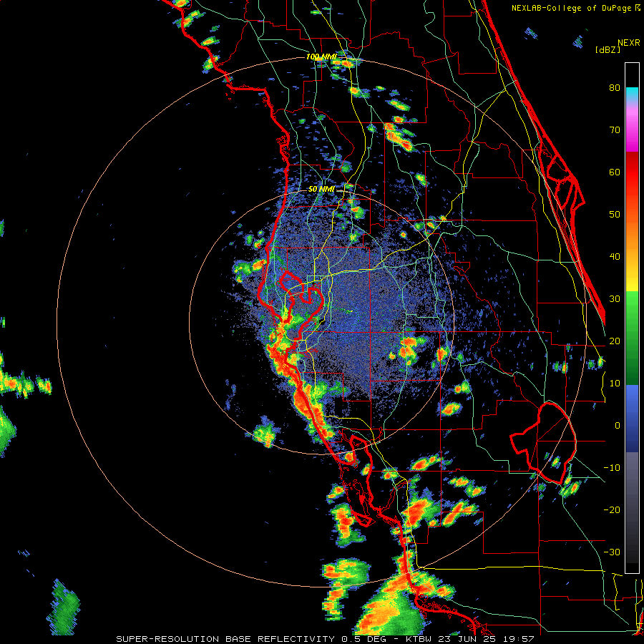This screenshot has width=644, height=644.
Task: Click the 19:57 timestamp in the caption
Action: [520, 639]
